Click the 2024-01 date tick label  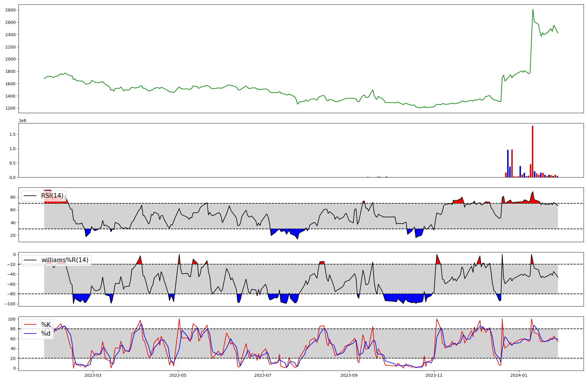519,375
